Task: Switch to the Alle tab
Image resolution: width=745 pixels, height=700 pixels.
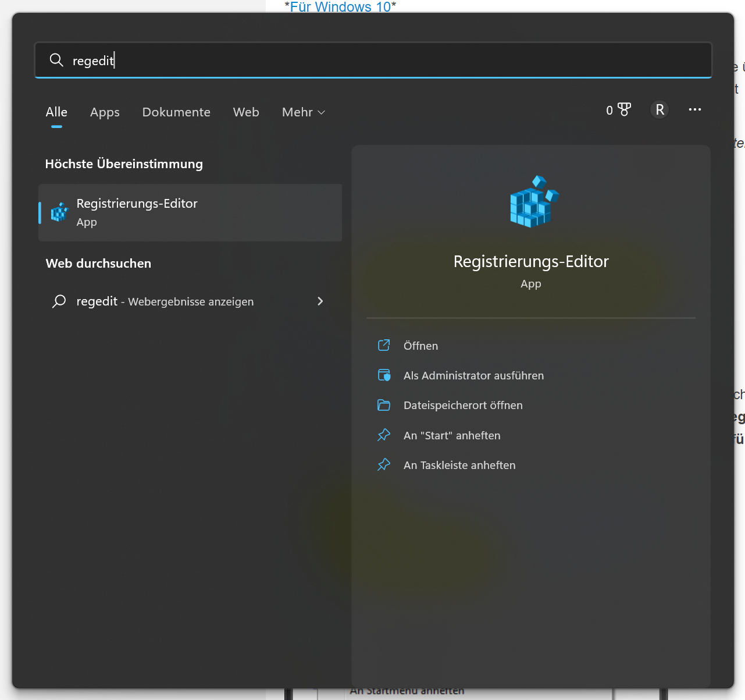Action: click(x=56, y=112)
